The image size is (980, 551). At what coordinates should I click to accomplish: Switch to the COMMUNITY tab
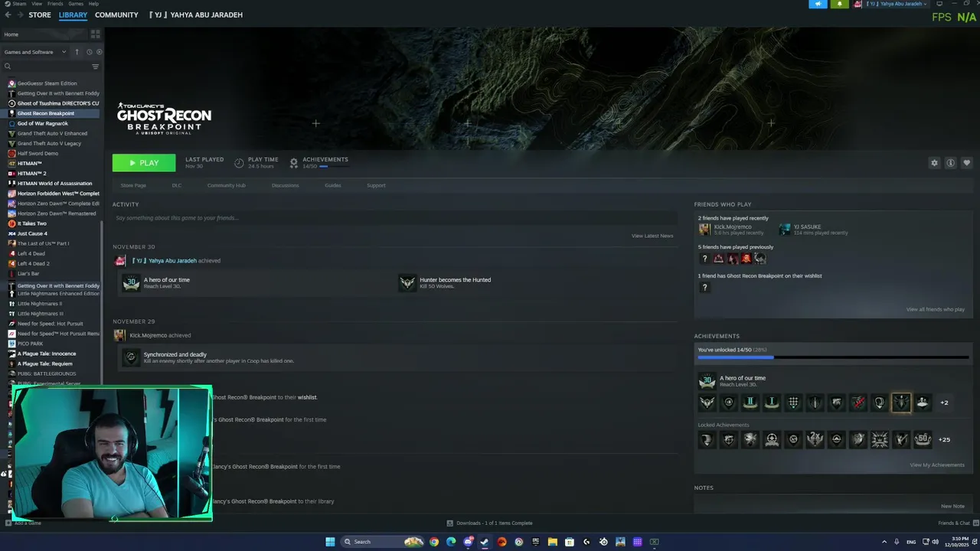pos(116,15)
